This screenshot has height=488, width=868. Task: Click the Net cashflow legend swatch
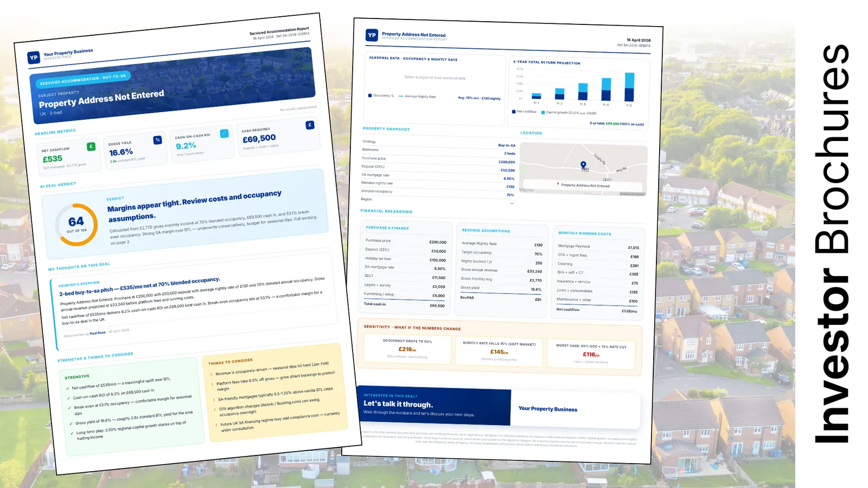[x=514, y=112]
